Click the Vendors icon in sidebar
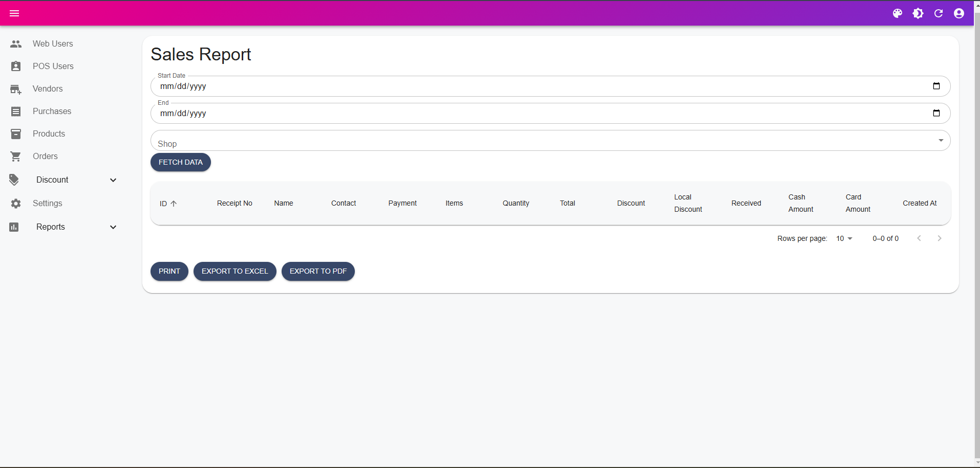980x468 pixels. pyautogui.click(x=16, y=89)
